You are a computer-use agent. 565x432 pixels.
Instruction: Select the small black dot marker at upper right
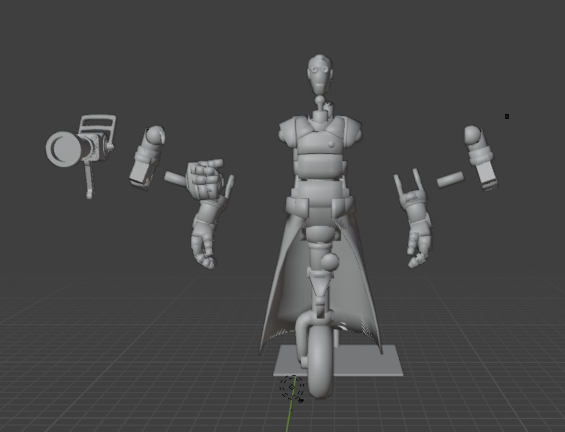[507, 116]
